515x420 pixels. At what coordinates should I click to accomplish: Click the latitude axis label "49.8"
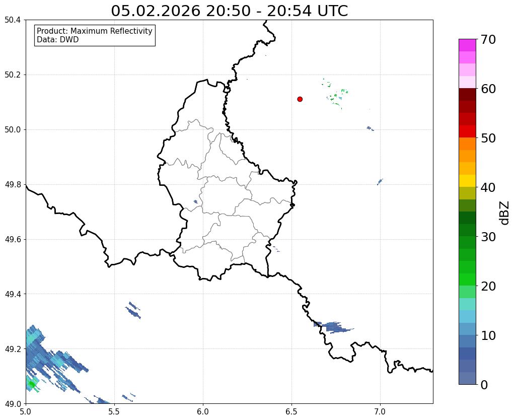click(x=13, y=185)
